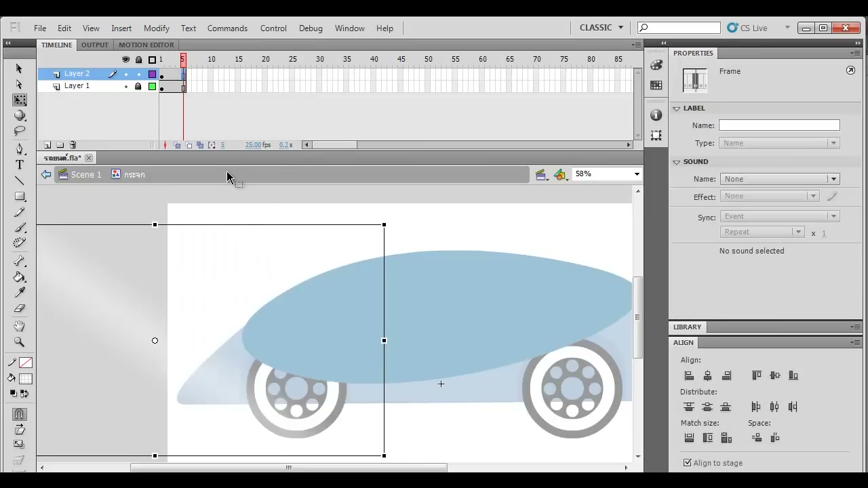Select the Lasso tool
This screenshot has width=868, height=488.
point(20,131)
